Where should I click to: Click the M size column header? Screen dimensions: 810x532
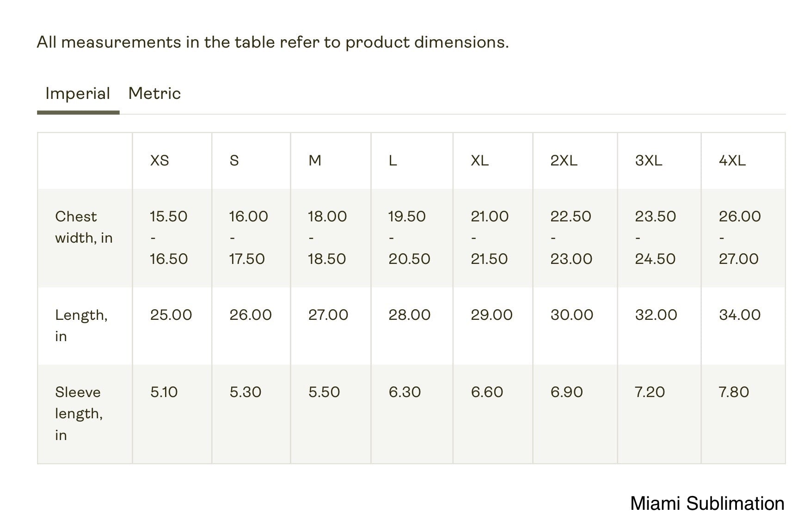click(315, 160)
